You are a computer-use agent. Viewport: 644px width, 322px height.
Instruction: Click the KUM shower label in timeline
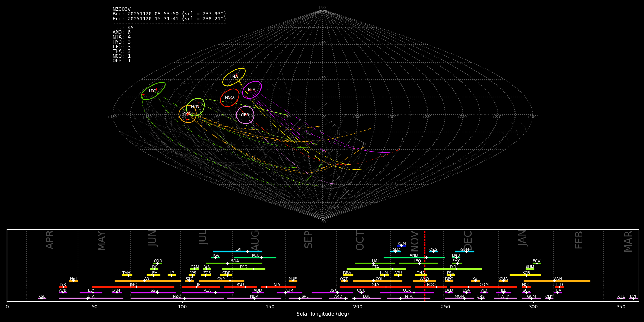click(402, 244)
